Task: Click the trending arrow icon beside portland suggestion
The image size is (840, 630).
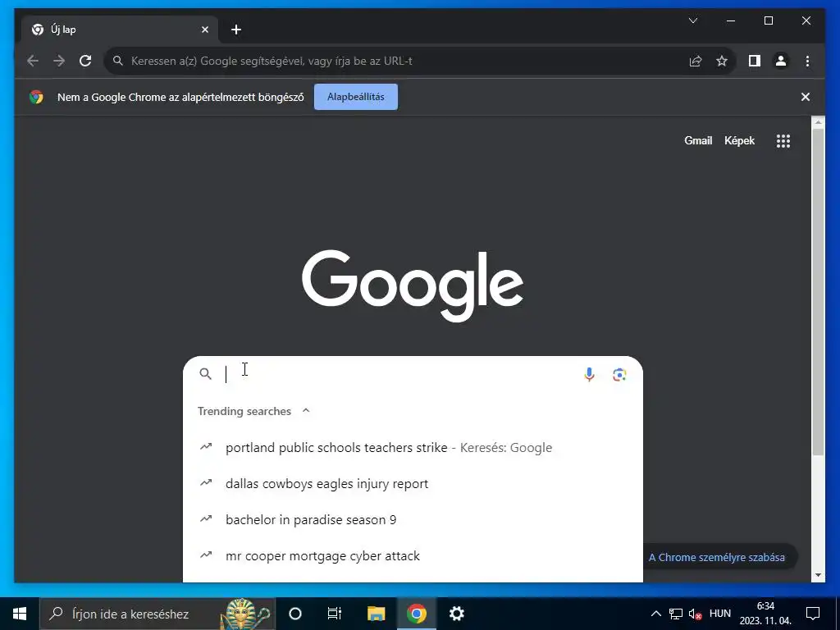Action: 206,447
